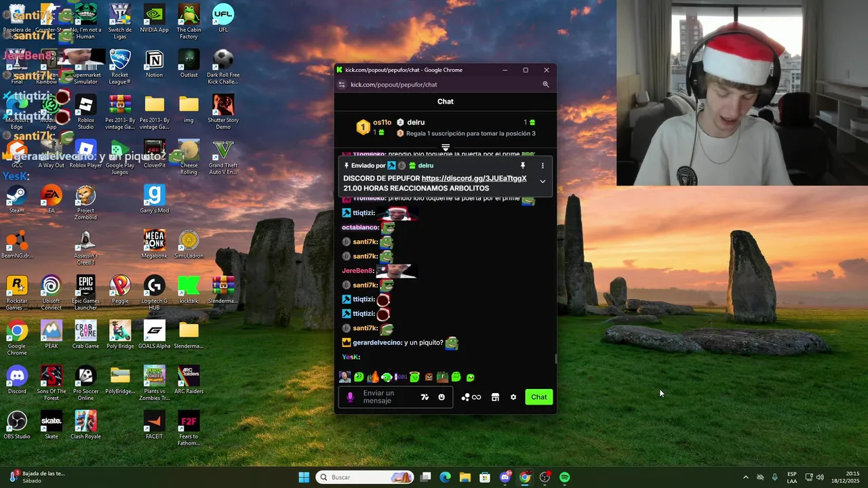Open Spotify from the taskbar

point(565,477)
